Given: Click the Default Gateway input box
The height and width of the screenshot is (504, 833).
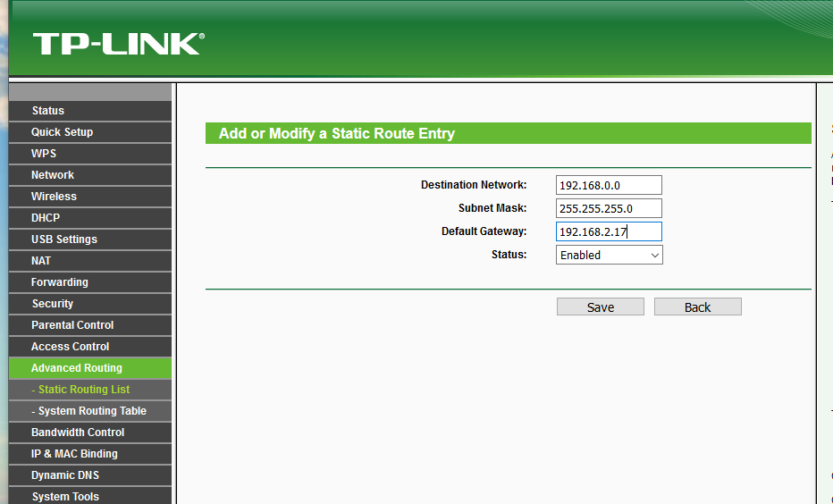Looking at the screenshot, I should [609, 231].
